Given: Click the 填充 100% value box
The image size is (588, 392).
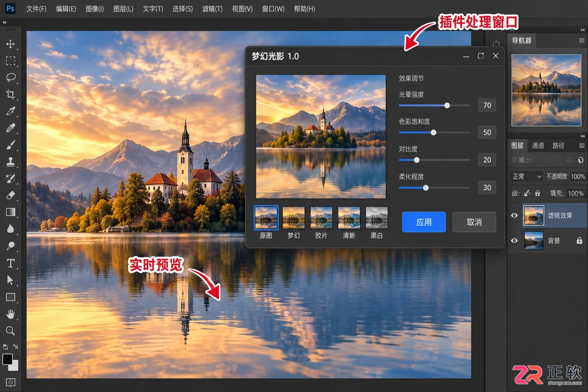Looking at the screenshot, I should tap(576, 193).
